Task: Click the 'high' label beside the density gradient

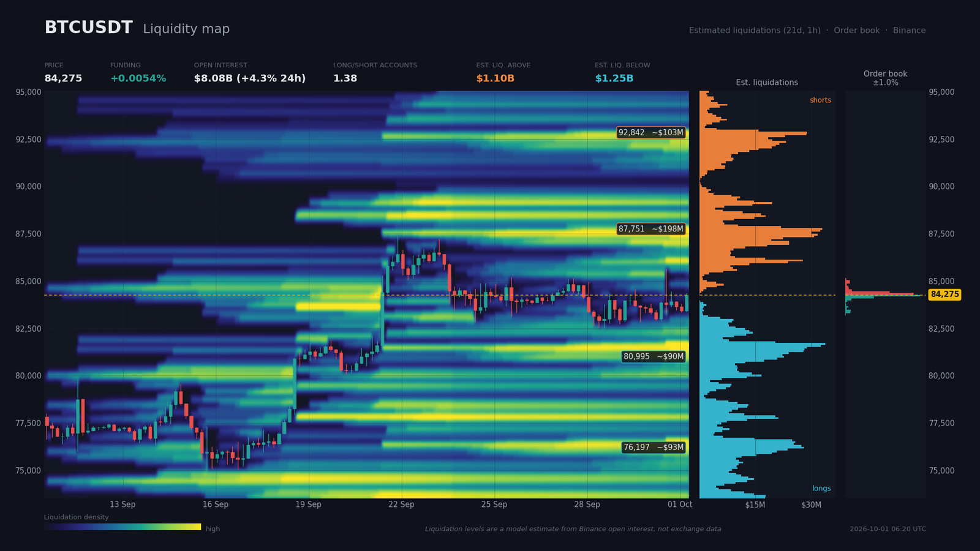Action: point(213,529)
